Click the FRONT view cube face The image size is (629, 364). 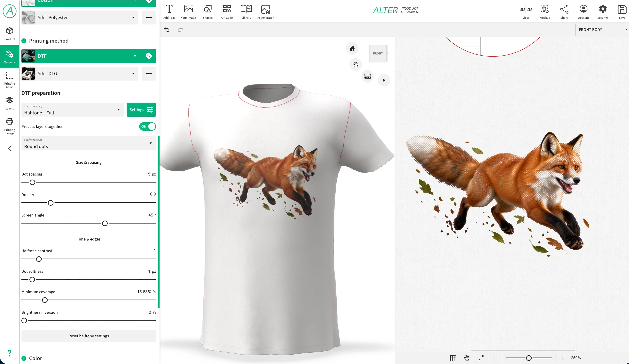coord(378,53)
